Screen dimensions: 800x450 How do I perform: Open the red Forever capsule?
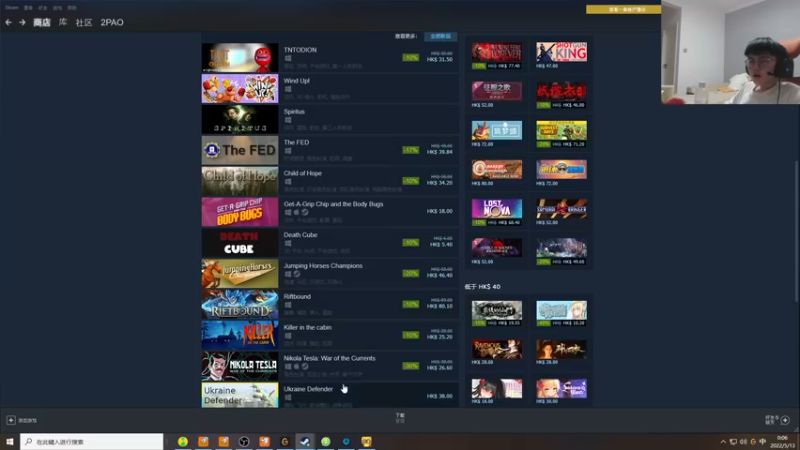pyautogui.click(x=496, y=52)
